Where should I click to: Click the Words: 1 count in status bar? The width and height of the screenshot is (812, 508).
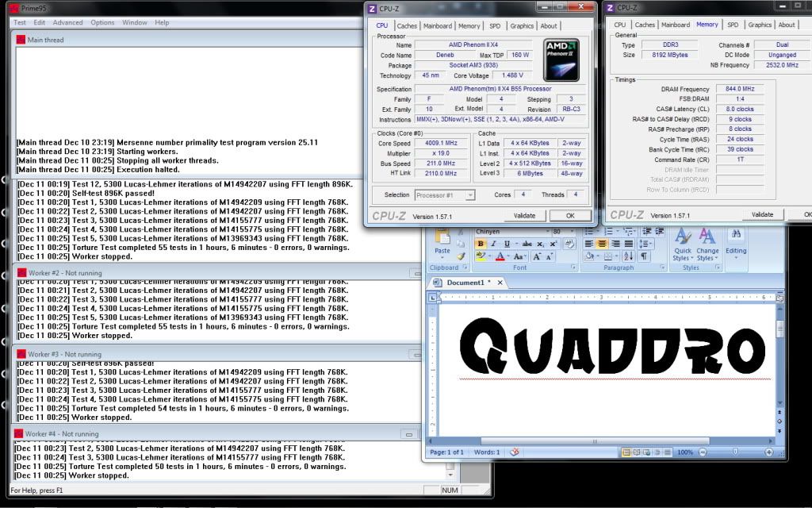487,452
